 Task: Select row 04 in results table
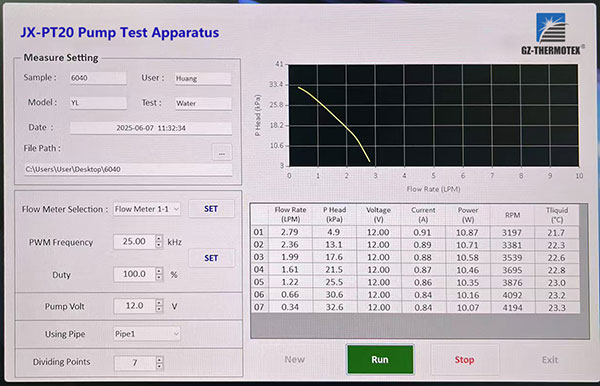pos(415,270)
